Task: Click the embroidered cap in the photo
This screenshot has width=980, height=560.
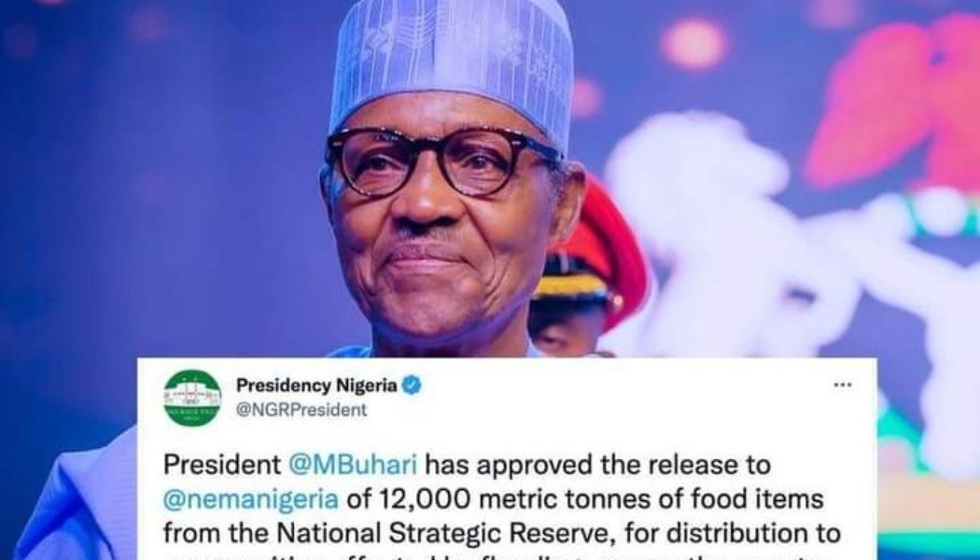Action: [451, 63]
